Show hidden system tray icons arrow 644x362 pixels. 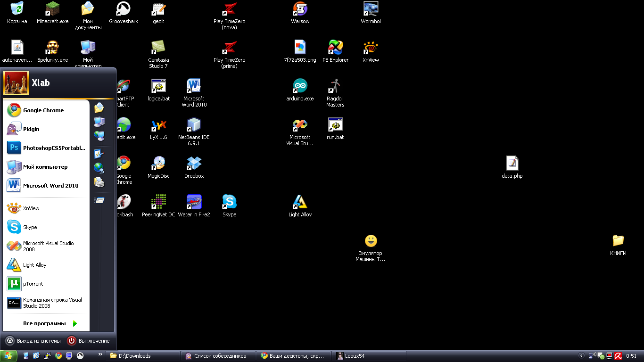[x=581, y=356]
